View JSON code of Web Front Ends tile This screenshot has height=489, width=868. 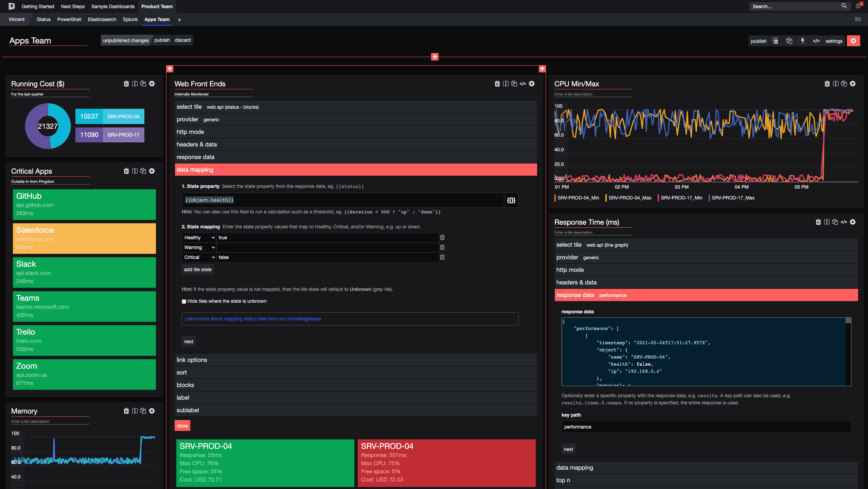523,84
